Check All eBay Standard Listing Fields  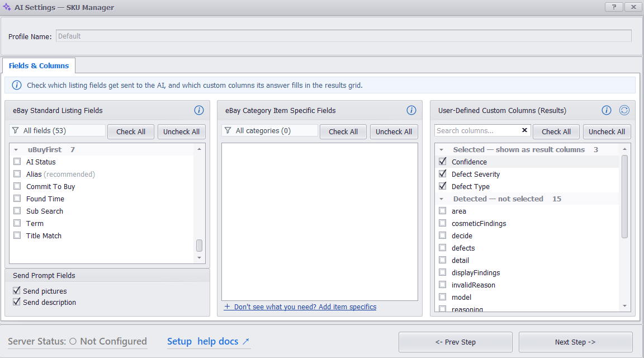point(131,131)
